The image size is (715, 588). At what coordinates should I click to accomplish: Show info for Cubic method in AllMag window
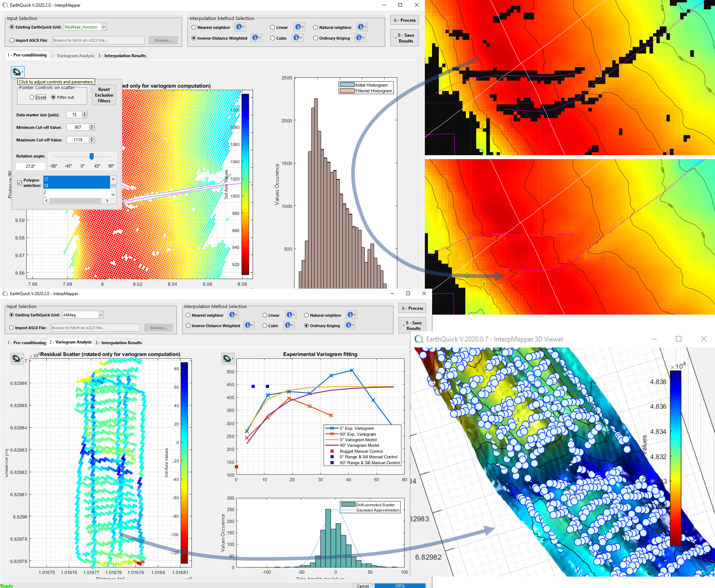point(289,326)
